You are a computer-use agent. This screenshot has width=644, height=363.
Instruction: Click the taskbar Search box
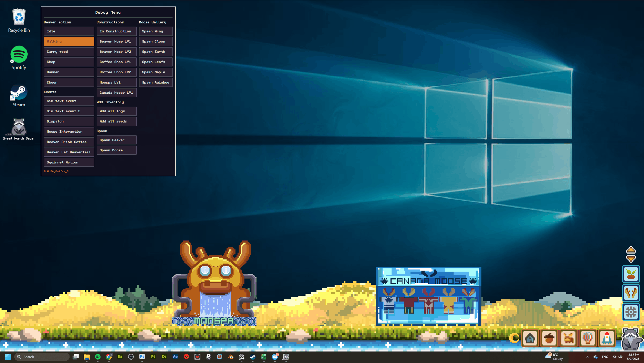tap(42, 357)
